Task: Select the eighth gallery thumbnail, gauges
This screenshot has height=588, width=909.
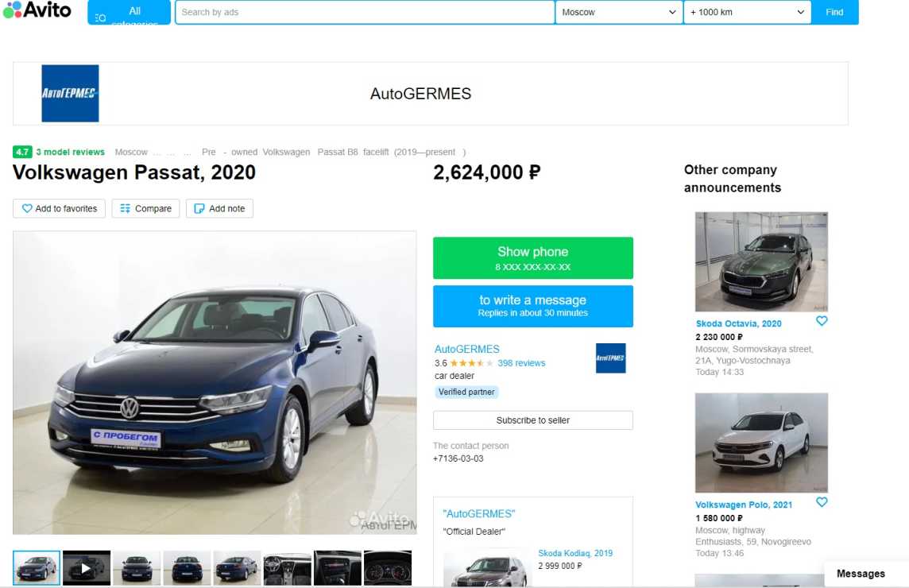Action: click(387, 567)
